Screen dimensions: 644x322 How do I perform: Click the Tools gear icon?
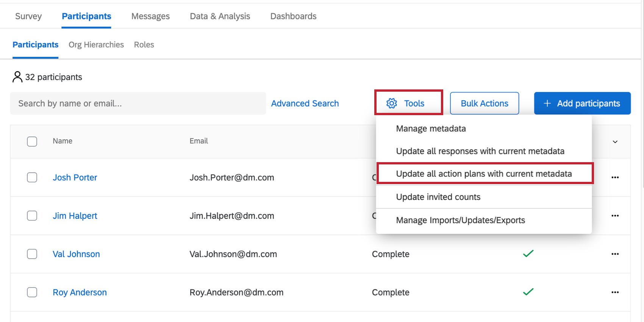coord(392,103)
